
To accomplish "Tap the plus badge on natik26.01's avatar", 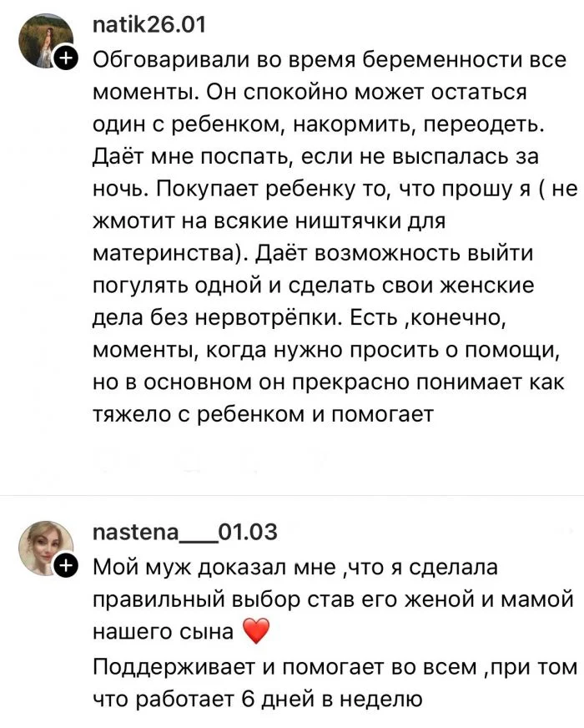I will coord(65,58).
